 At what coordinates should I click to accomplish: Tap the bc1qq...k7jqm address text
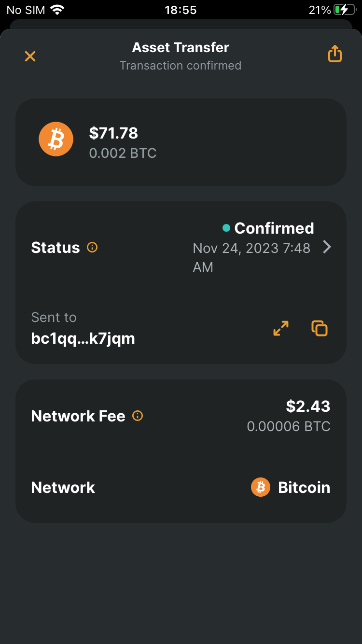[x=83, y=338]
